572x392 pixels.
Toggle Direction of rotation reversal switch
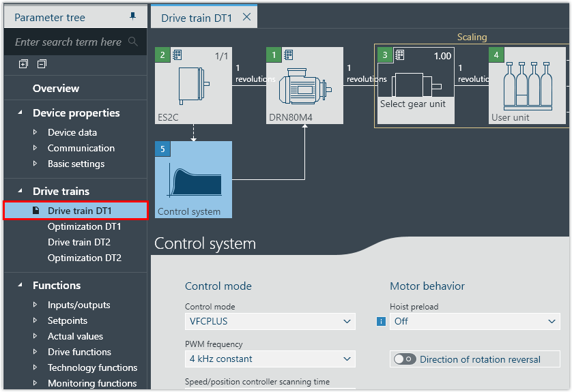point(405,359)
